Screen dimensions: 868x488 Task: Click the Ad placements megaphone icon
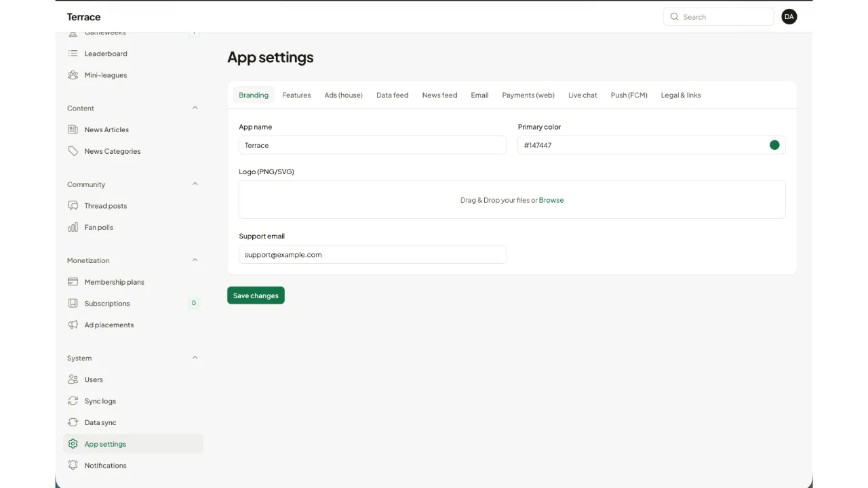point(73,325)
